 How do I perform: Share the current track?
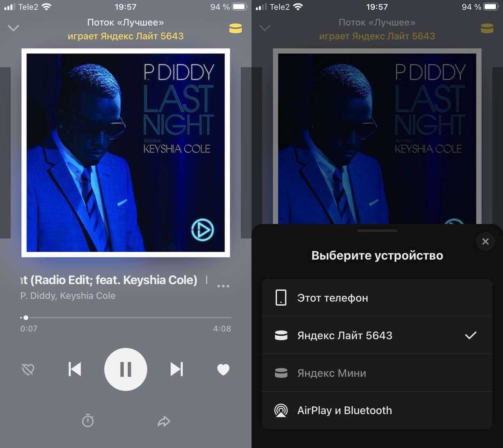pyautogui.click(x=164, y=421)
